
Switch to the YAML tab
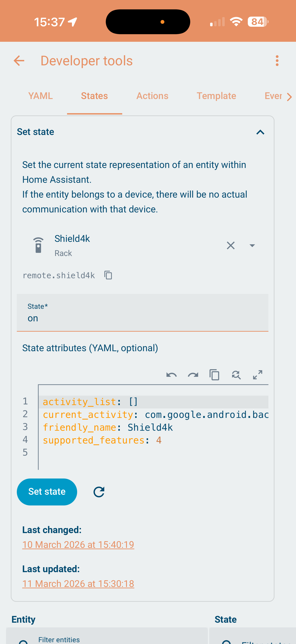click(x=40, y=96)
